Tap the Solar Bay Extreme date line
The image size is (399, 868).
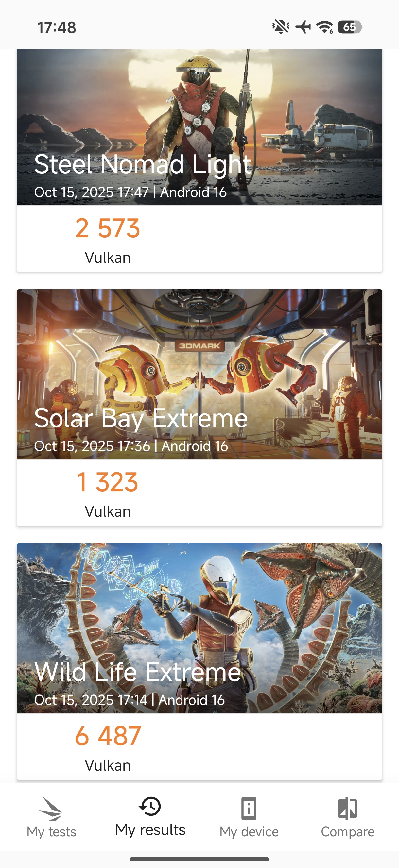click(131, 446)
